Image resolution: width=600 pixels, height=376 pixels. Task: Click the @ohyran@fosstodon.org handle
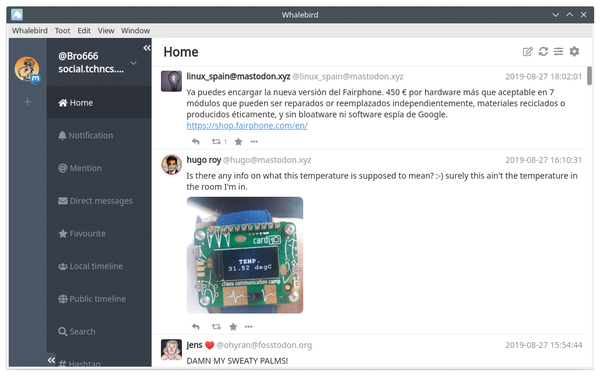pos(264,345)
